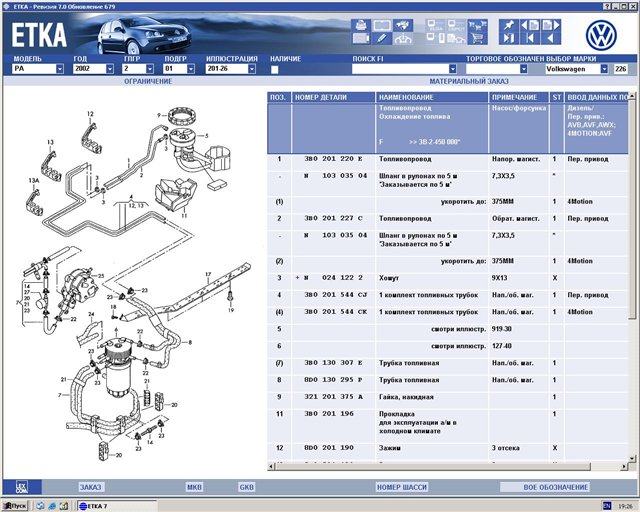Open the ПОИСК FI dropdown
Viewport: 640px width, 512px height.
coord(453,69)
